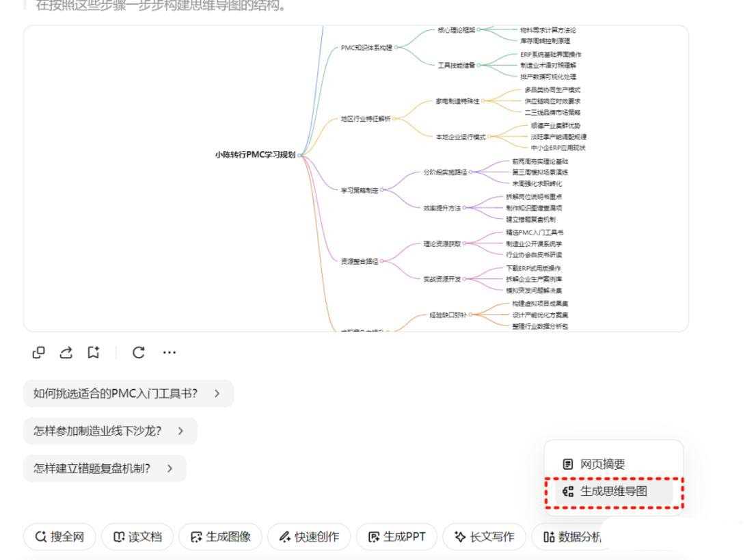Click the leaf node 物料需求计算方法论
This screenshot has height=560, width=756.
pos(548,30)
